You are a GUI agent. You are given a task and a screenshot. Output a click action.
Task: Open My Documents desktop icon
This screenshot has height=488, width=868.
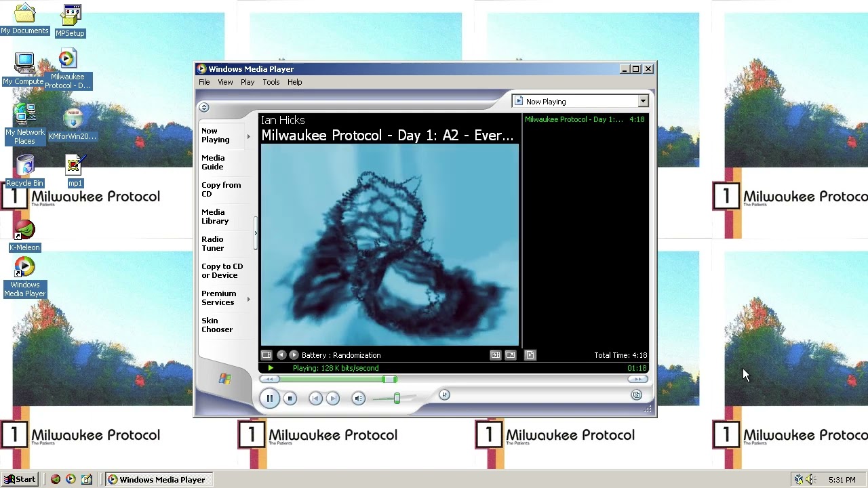click(x=24, y=19)
